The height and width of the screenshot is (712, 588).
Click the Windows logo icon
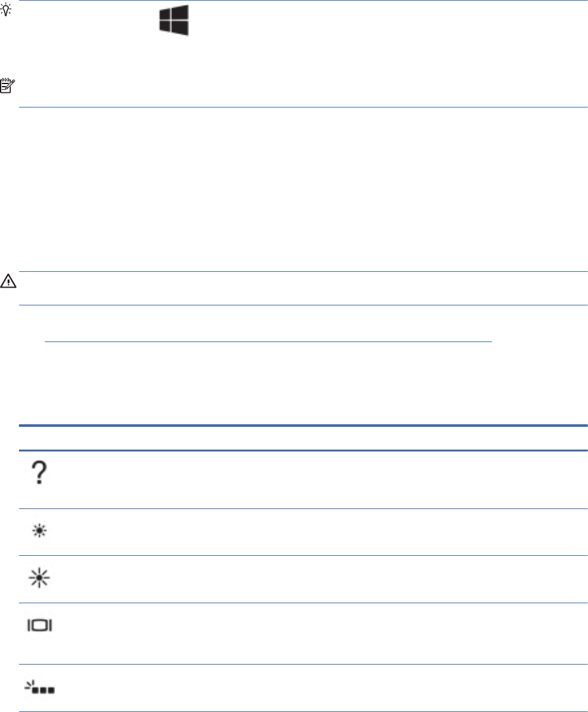[174, 20]
